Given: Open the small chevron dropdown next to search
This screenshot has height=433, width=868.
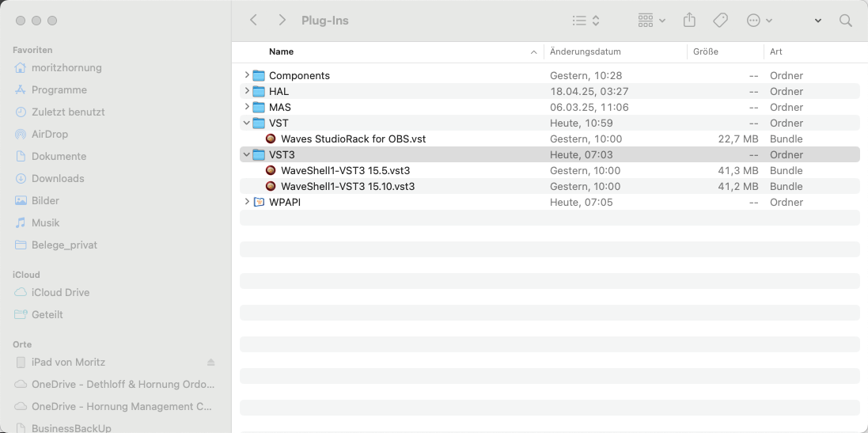Looking at the screenshot, I should pyautogui.click(x=818, y=21).
